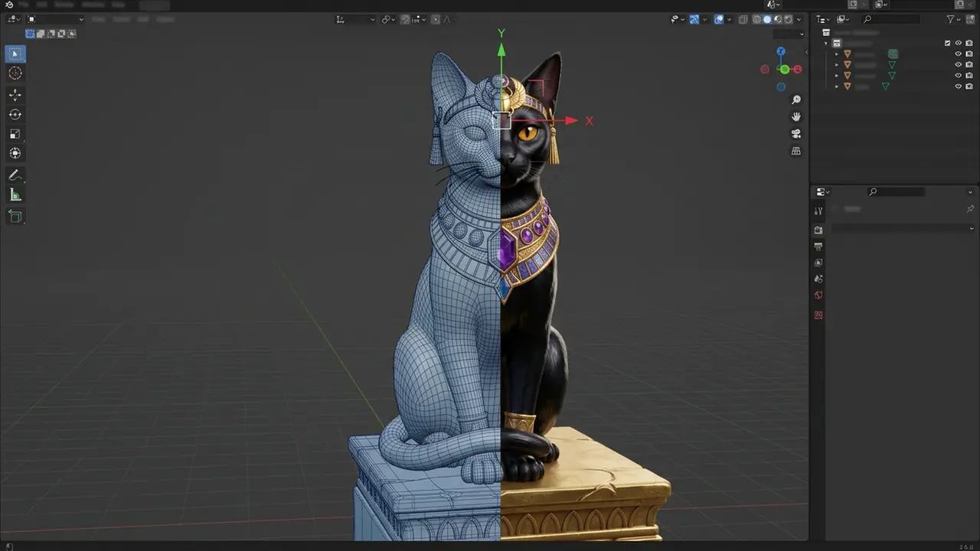Hide the first object row via its eye icon
This screenshot has height=551, width=980.
pyautogui.click(x=958, y=54)
